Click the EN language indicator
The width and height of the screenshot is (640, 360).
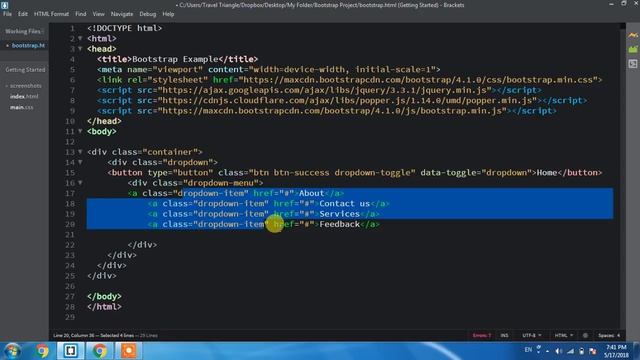(x=528, y=350)
